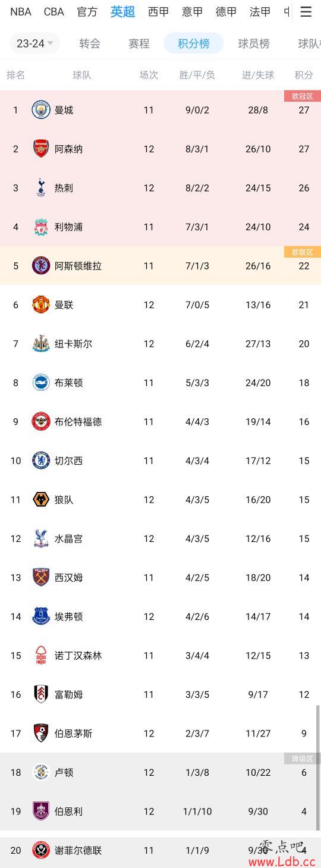Tap the Wolves club crest
Screen dimensions: 321x868
(x=41, y=499)
